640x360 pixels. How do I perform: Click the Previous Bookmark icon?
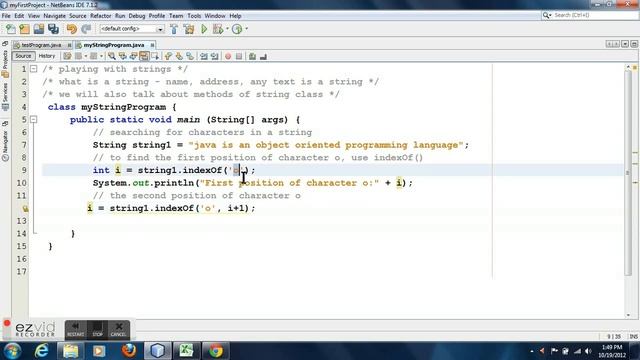coord(168,56)
